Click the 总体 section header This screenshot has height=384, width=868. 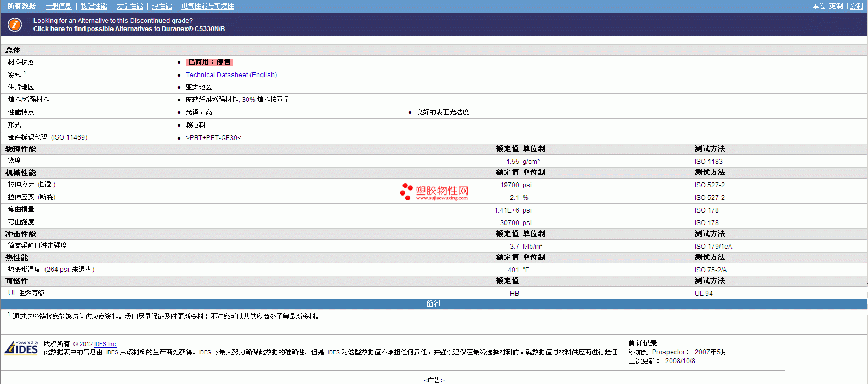click(x=13, y=50)
